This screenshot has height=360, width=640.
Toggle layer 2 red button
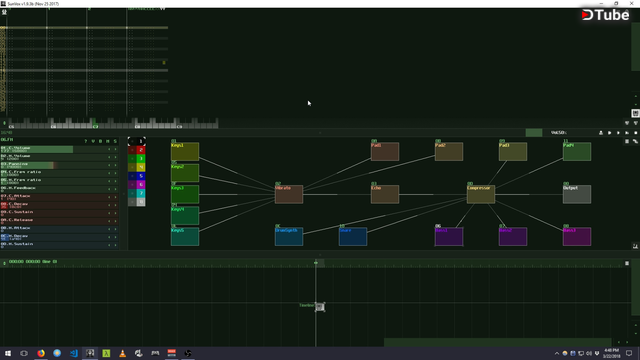pos(137,150)
